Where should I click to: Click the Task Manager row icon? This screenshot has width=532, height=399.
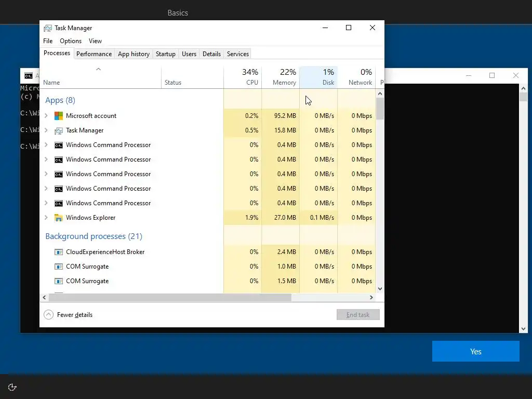pyautogui.click(x=59, y=130)
